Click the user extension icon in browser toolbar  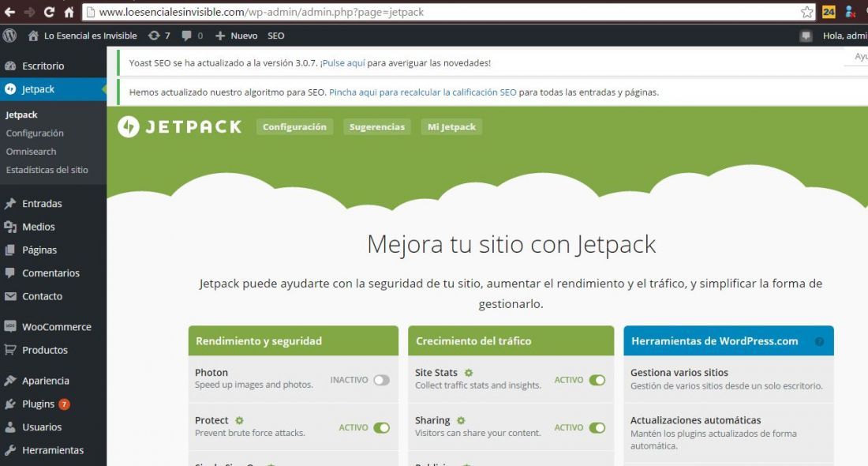(851, 12)
